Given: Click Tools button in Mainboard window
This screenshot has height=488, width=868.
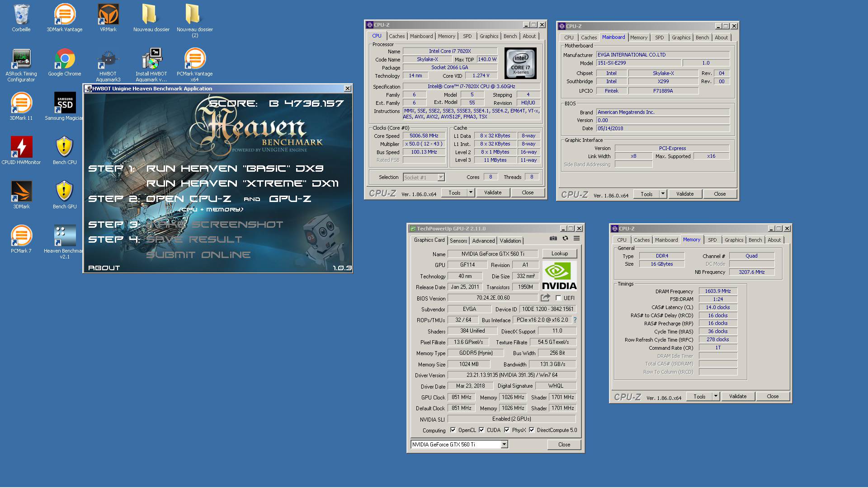Looking at the screenshot, I should (646, 194).
